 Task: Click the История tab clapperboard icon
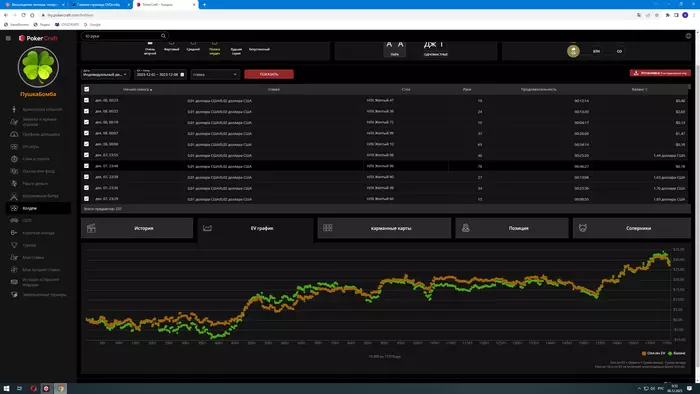tap(91, 228)
